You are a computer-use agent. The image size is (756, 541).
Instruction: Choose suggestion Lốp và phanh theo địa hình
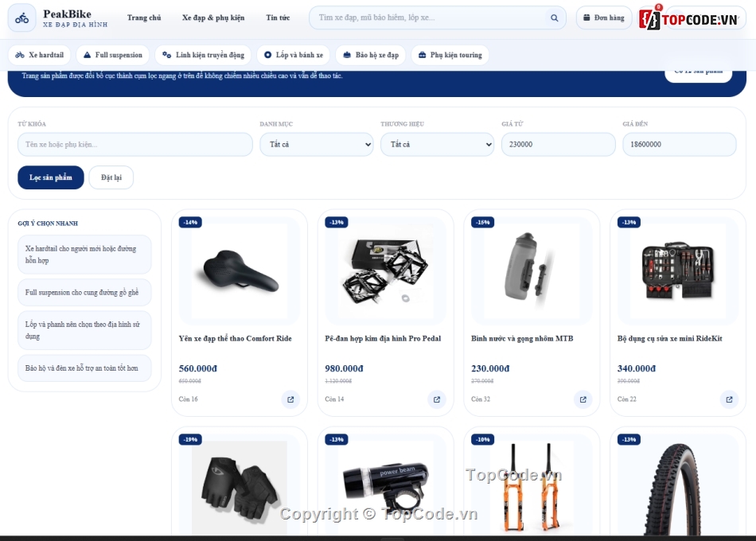(85, 330)
